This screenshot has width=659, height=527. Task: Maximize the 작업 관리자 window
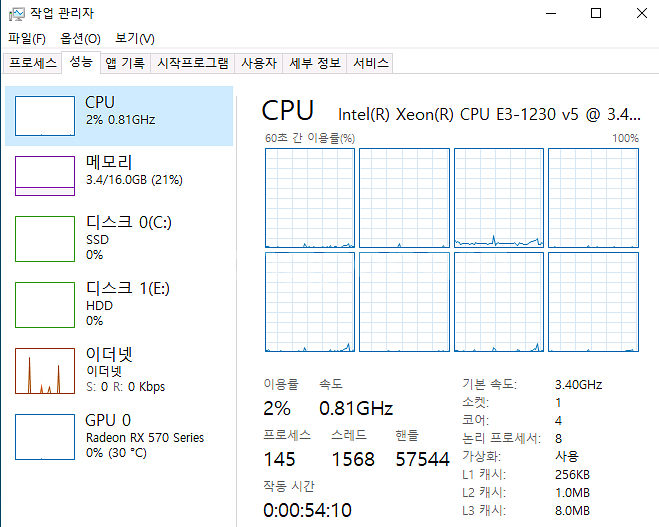pyautogui.click(x=596, y=13)
